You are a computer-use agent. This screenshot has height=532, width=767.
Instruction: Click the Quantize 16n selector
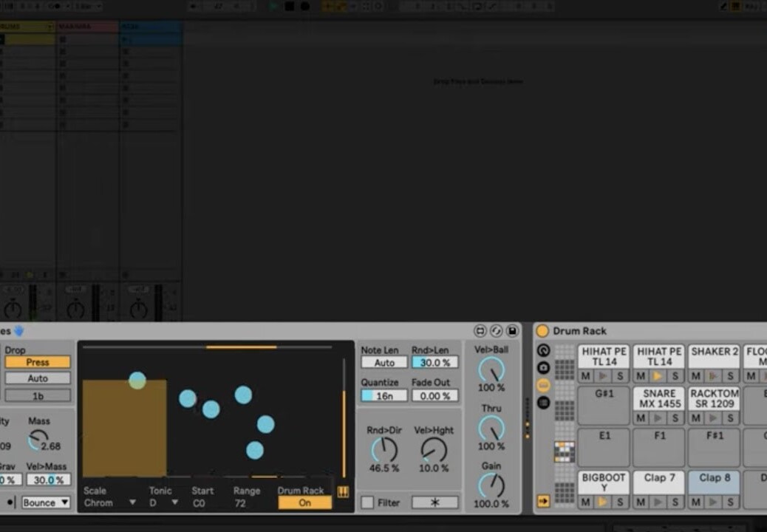[384, 395]
